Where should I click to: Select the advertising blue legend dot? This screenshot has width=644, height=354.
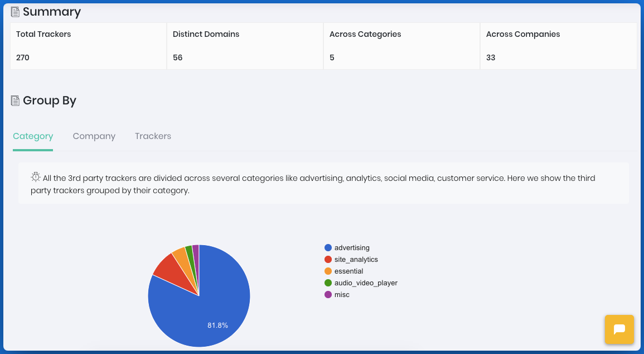point(328,247)
